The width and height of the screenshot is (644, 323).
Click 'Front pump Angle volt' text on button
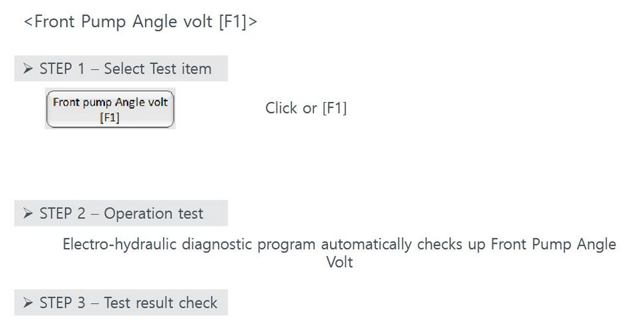coord(111,102)
